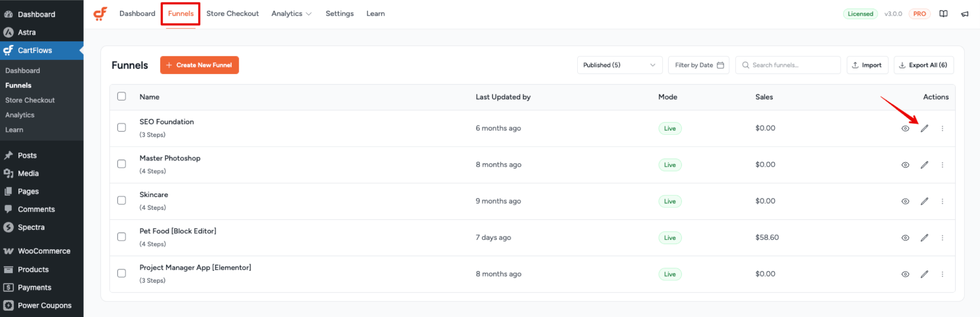Edit the Pet Food funnel with pencil icon

click(924, 238)
